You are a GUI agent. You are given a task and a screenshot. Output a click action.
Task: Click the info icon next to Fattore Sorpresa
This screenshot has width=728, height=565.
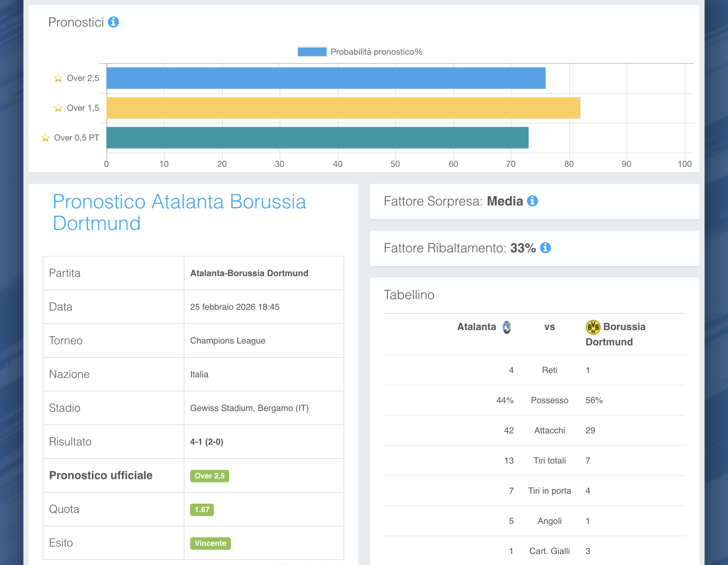pyautogui.click(x=532, y=201)
